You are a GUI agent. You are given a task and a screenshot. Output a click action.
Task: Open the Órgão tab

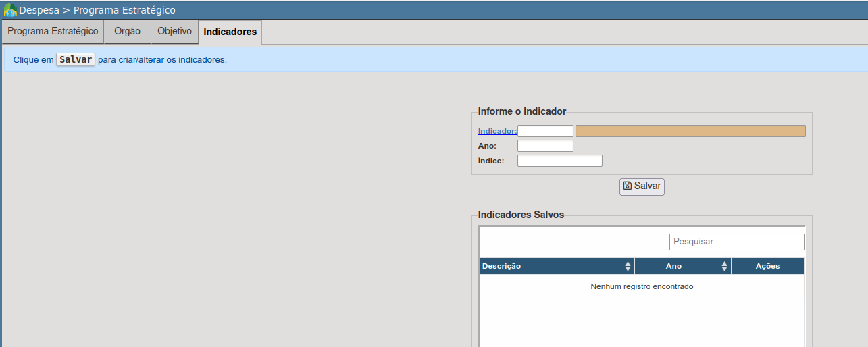click(x=127, y=32)
